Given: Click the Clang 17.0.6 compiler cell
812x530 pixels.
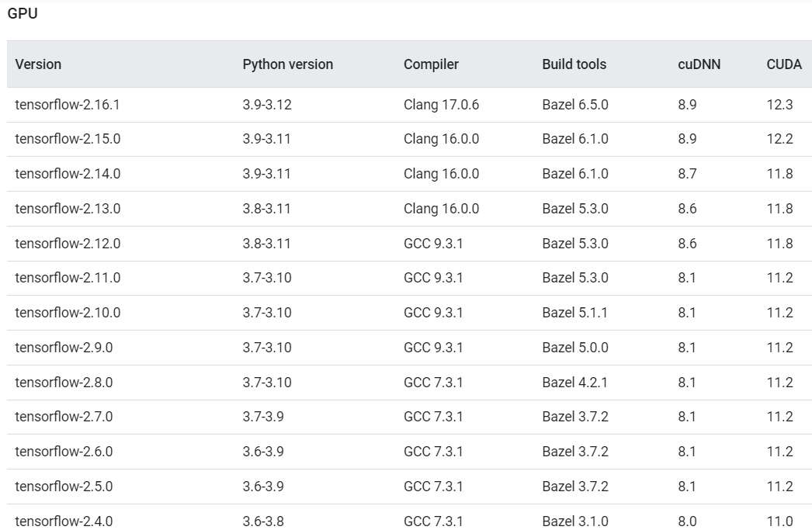Looking at the screenshot, I should click(441, 105).
